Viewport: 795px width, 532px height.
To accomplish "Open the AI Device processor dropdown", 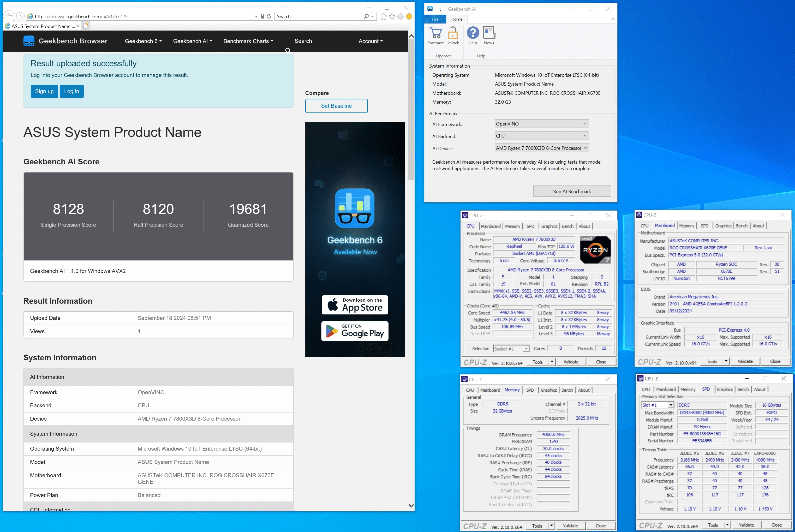I will [542, 148].
